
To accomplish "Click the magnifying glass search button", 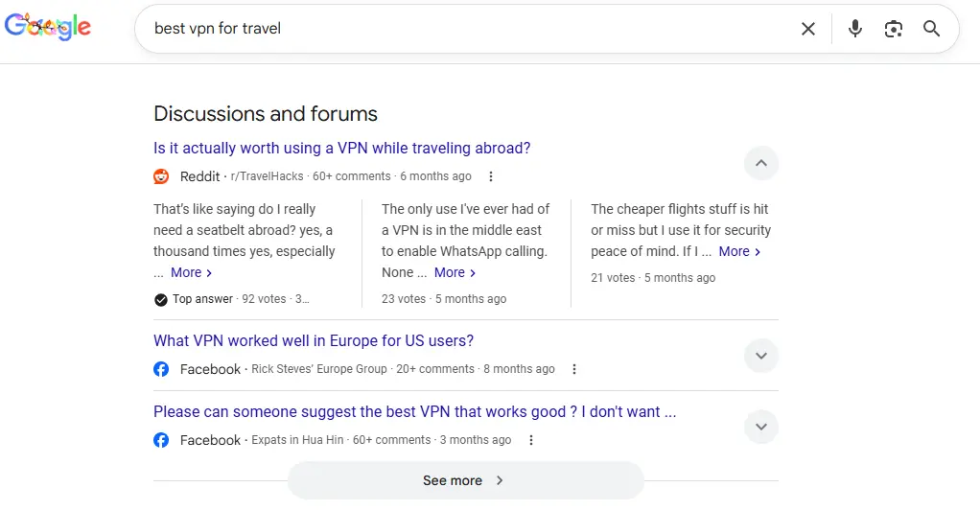I will point(931,29).
